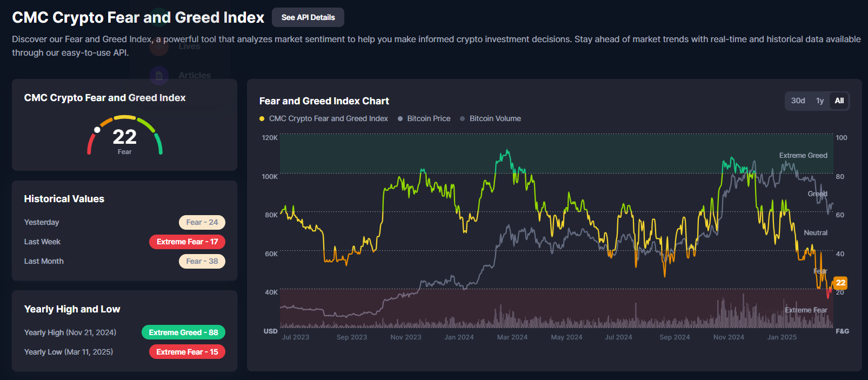
Task: Click the 120K price axis label
Action: (x=270, y=138)
